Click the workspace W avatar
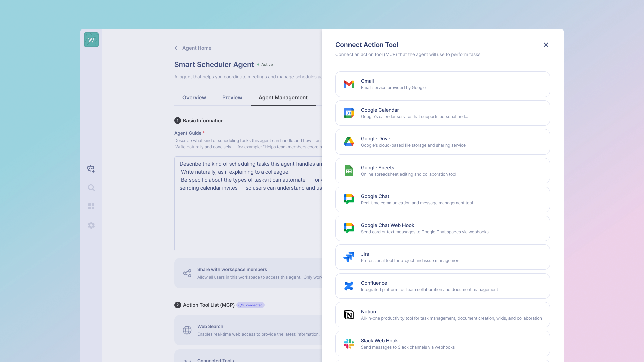The width and height of the screenshot is (644, 362). click(91, 40)
